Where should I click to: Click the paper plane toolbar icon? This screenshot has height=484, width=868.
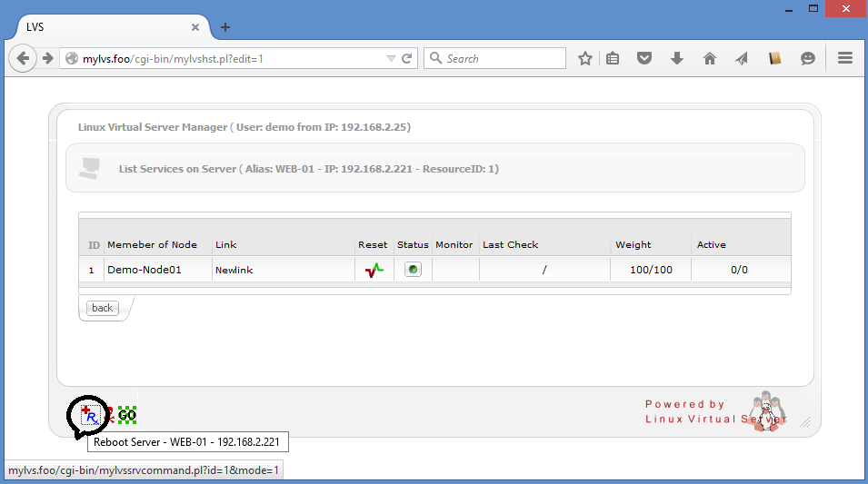[742, 58]
